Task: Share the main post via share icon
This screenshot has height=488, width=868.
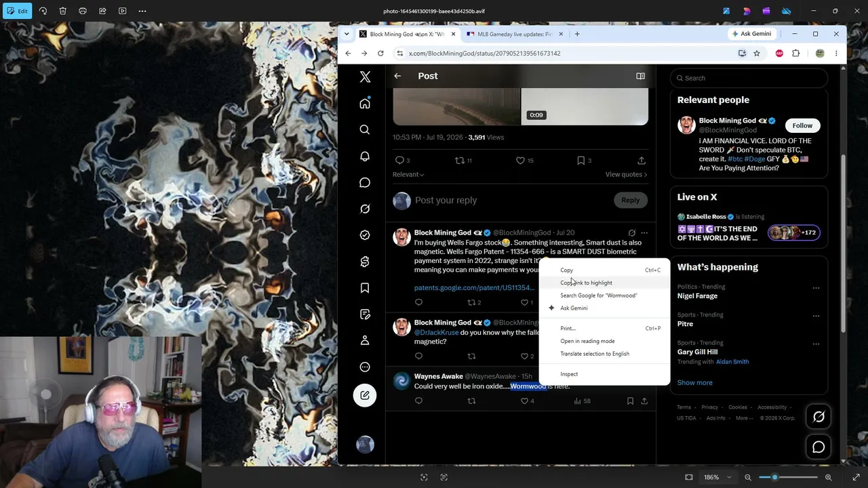Action: 642,161
